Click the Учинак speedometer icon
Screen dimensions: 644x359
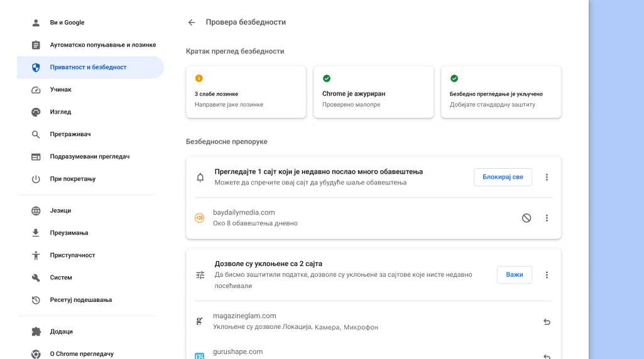[x=36, y=90]
